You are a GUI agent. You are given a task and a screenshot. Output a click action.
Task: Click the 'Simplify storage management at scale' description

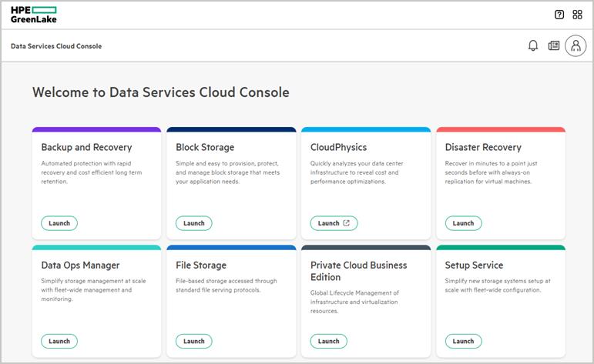click(93, 290)
